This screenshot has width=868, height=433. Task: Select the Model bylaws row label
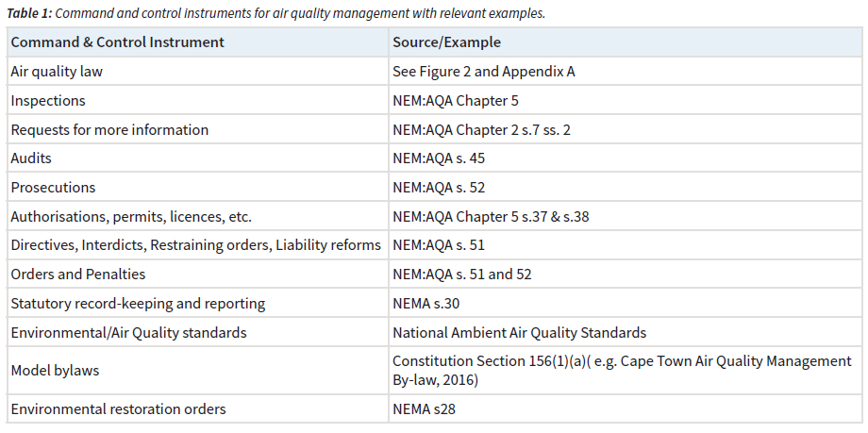coord(55,371)
